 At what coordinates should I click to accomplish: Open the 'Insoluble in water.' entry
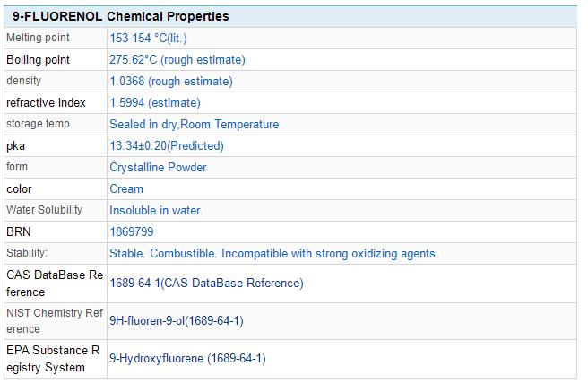[x=156, y=210]
